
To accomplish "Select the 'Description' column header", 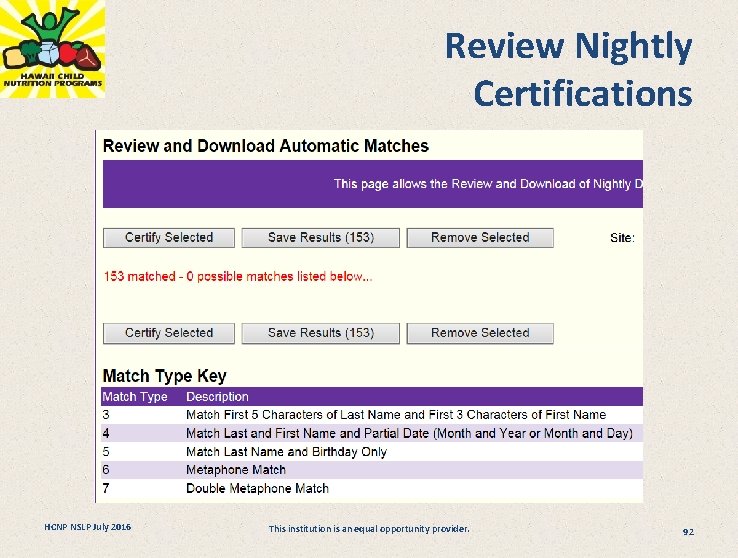I will point(217,397).
